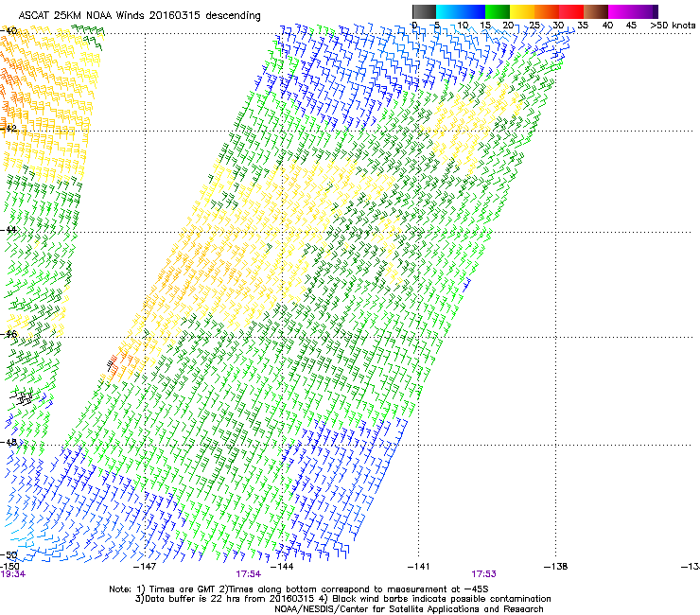Click the '-50' latitude label
The height and width of the screenshot is (615, 700).
point(9,555)
